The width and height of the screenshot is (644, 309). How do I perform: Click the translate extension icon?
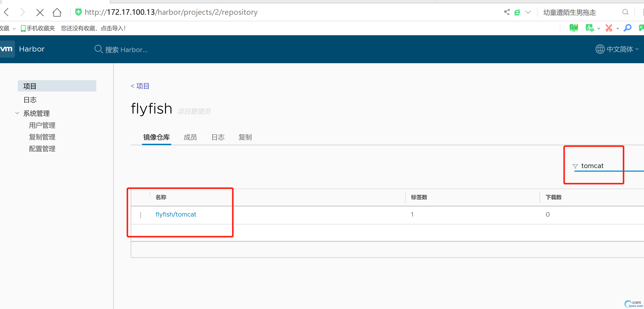(x=590, y=28)
